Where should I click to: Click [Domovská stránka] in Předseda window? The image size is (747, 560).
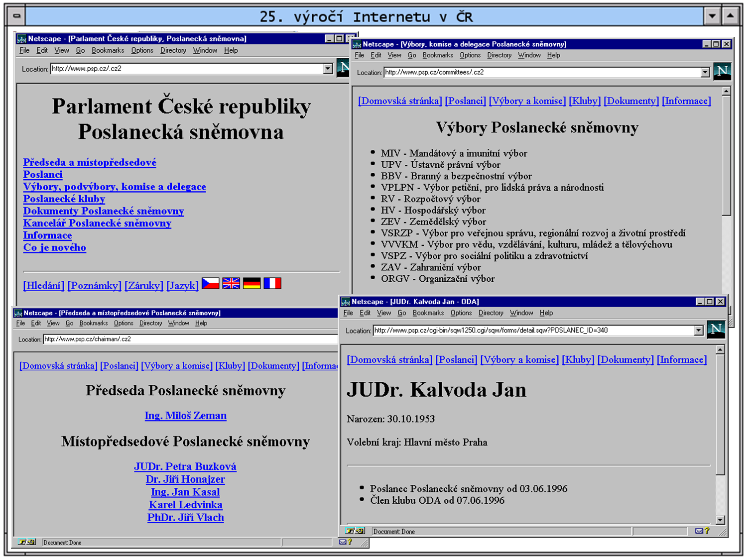58,366
